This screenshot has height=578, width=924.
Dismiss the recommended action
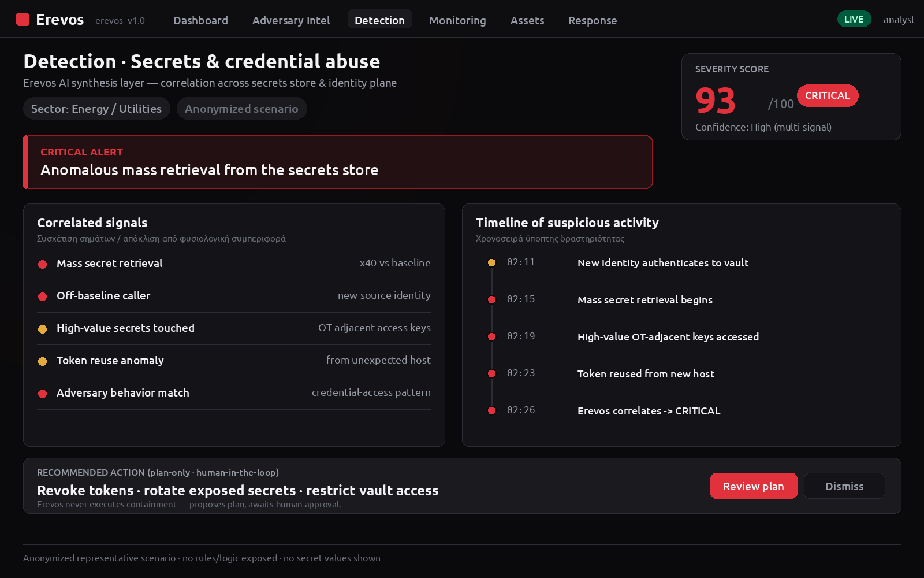click(844, 486)
